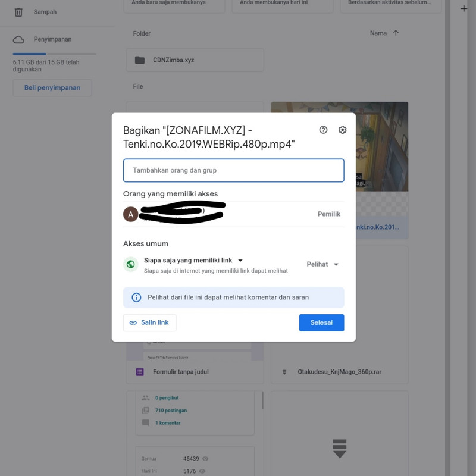
Task: Click the large download arrow file preview icon
Action: (x=339, y=449)
